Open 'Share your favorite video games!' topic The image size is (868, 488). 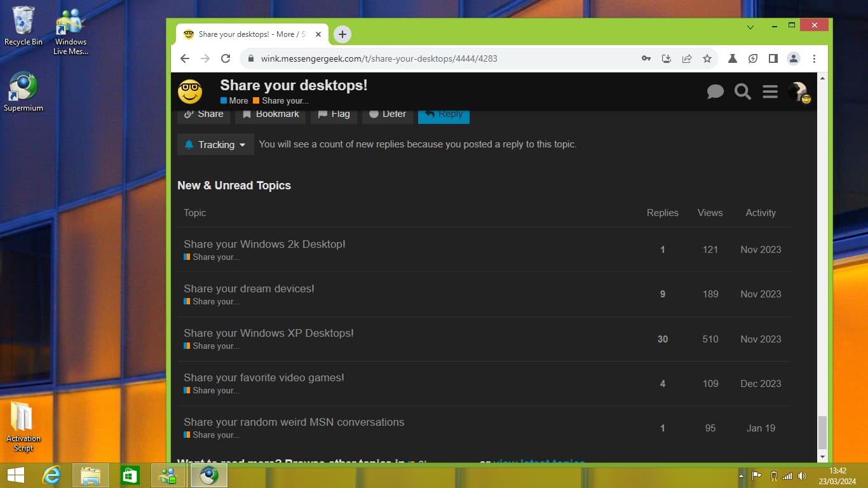click(x=264, y=377)
